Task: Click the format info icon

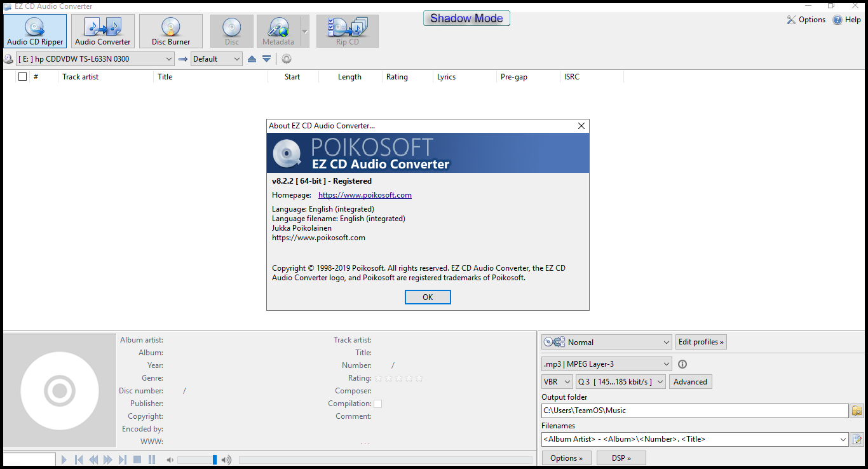Action: [x=682, y=364]
